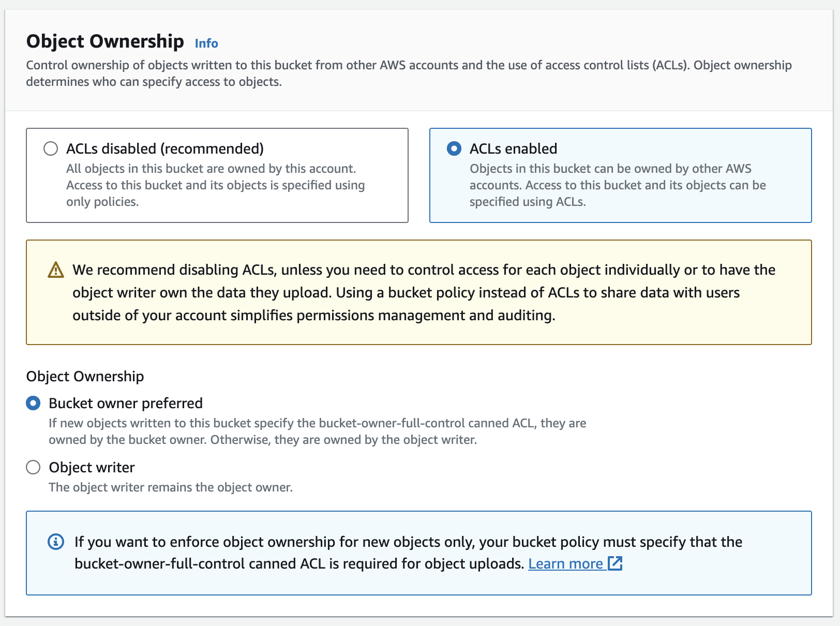Click the "ACLs disabled (recommended)" label

click(x=164, y=149)
